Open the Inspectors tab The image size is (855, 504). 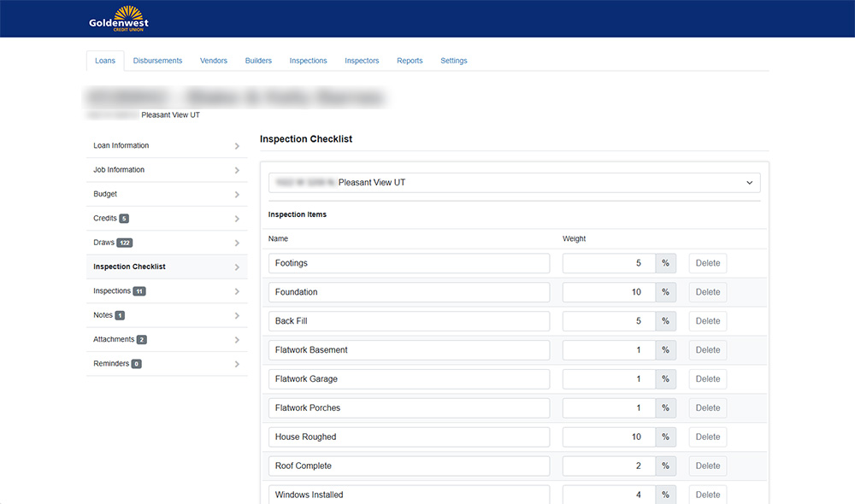(x=362, y=61)
